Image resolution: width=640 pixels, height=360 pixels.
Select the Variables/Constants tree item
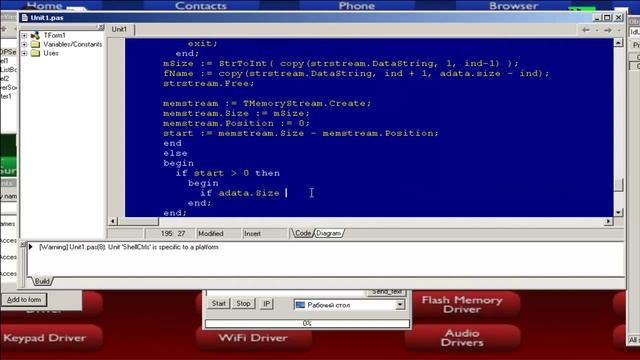click(73, 44)
